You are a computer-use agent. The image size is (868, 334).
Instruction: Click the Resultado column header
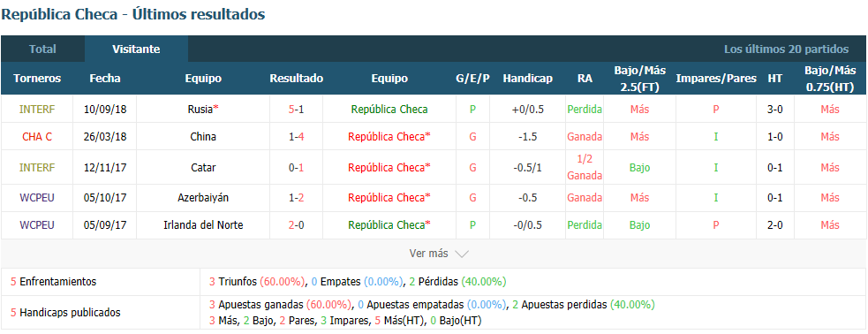(296, 79)
